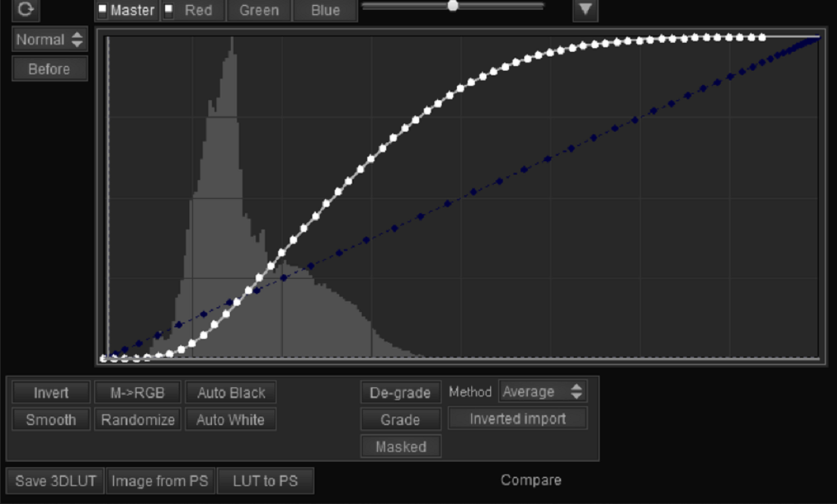Image resolution: width=837 pixels, height=504 pixels.
Task: Click the circular reset arrow icon
Action: (x=26, y=10)
